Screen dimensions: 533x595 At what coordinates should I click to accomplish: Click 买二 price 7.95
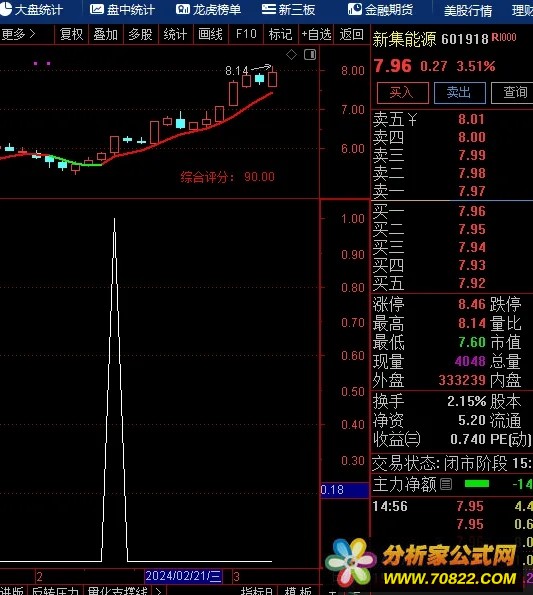(x=472, y=229)
